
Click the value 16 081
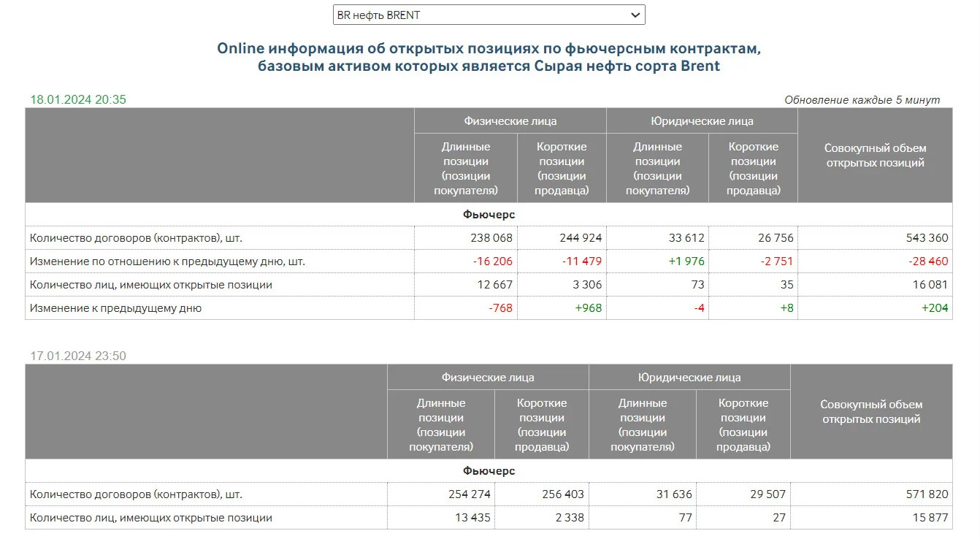tap(930, 285)
